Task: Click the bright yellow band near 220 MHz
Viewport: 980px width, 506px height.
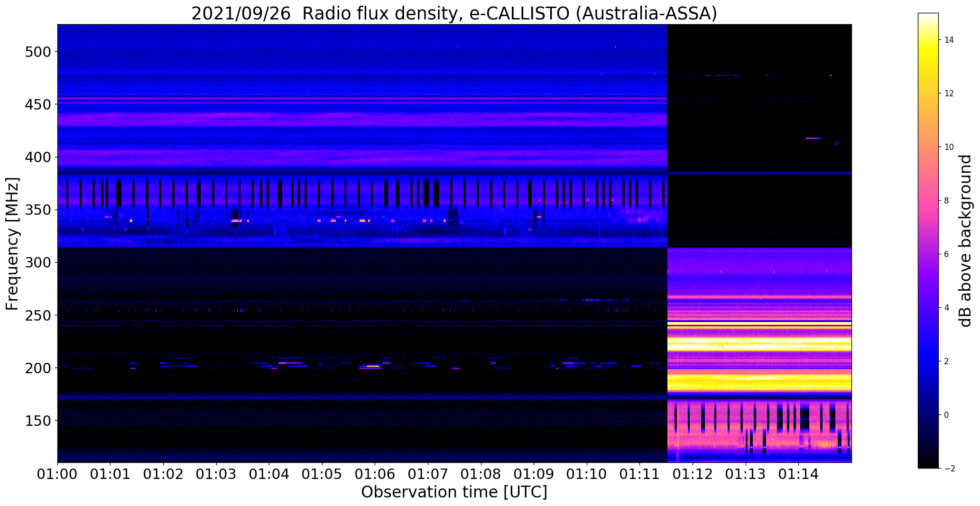Action: click(759, 344)
